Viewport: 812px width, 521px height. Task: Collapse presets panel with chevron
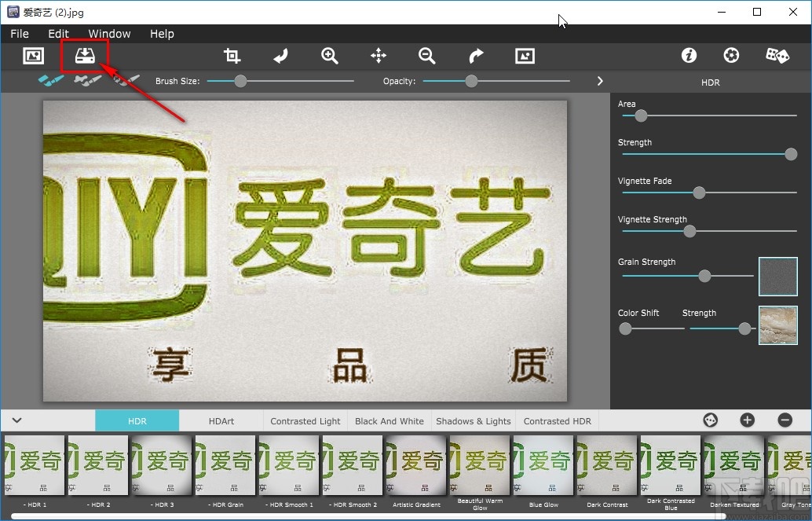tap(17, 420)
